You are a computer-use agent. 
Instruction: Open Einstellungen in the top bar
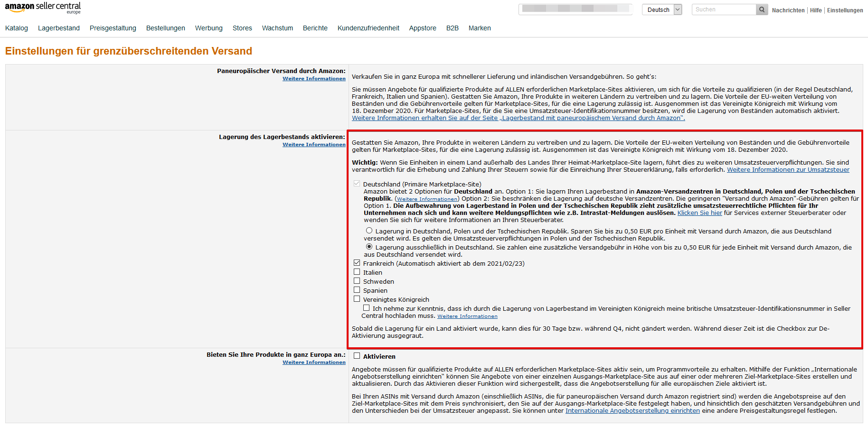click(x=845, y=10)
